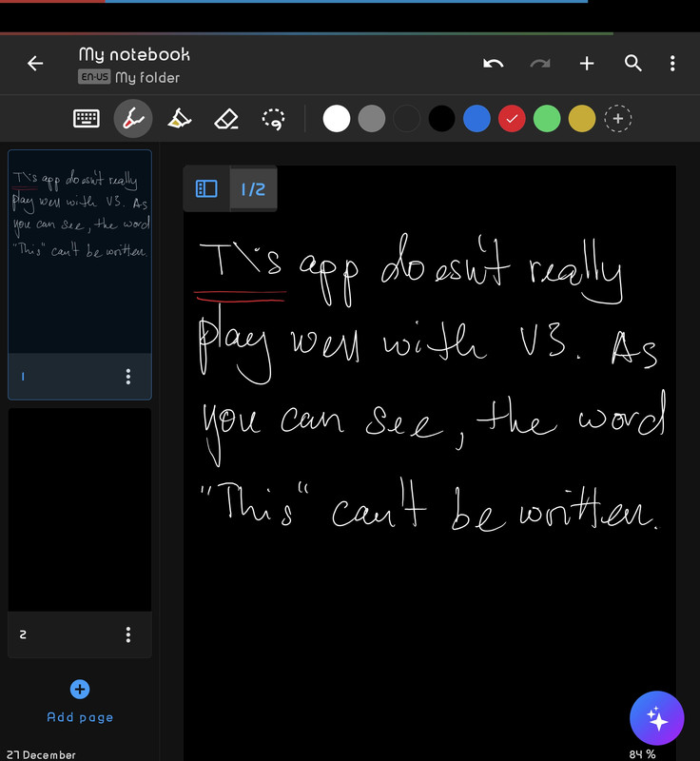Click the My folder label
The height and width of the screenshot is (761, 700).
point(147,78)
